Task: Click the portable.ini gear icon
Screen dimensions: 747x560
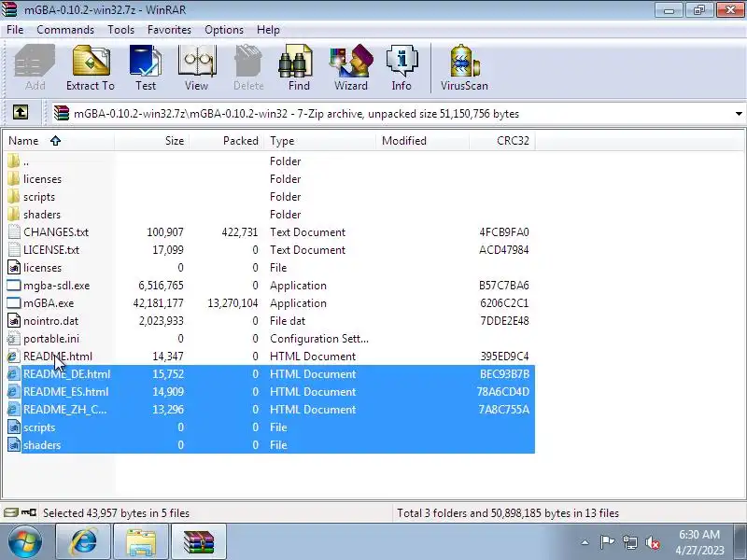Action: pos(14,339)
